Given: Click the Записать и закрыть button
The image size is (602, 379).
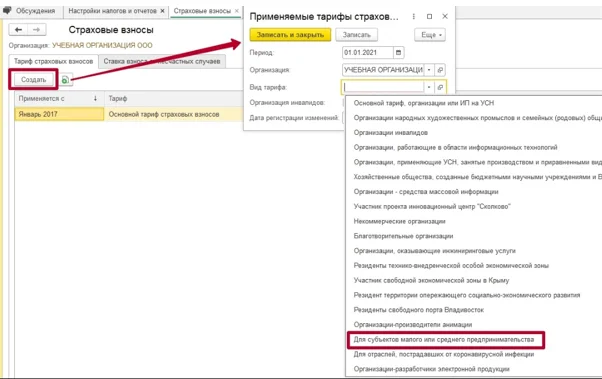Looking at the screenshot, I should (x=290, y=35).
